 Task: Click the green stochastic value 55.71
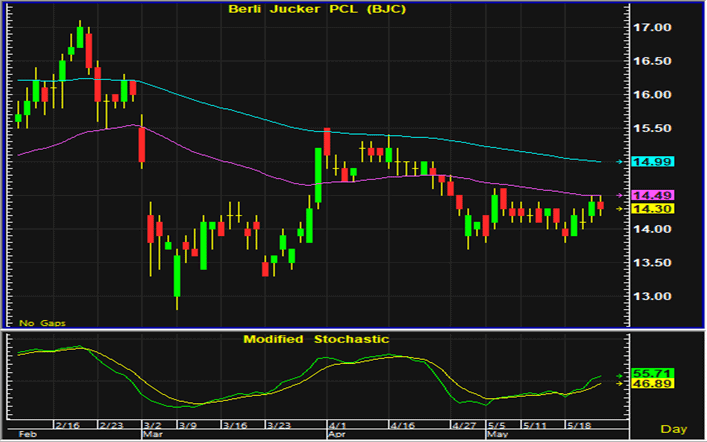[652, 373]
